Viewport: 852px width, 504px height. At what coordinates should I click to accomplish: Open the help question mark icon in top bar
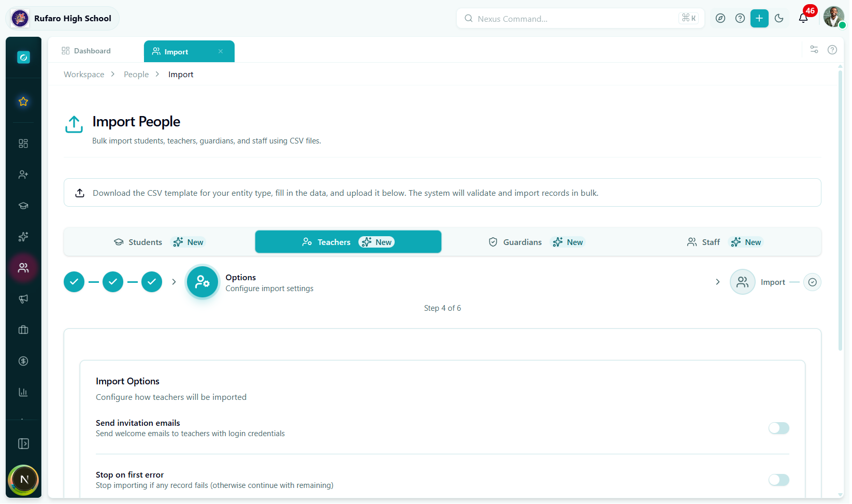[740, 19]
